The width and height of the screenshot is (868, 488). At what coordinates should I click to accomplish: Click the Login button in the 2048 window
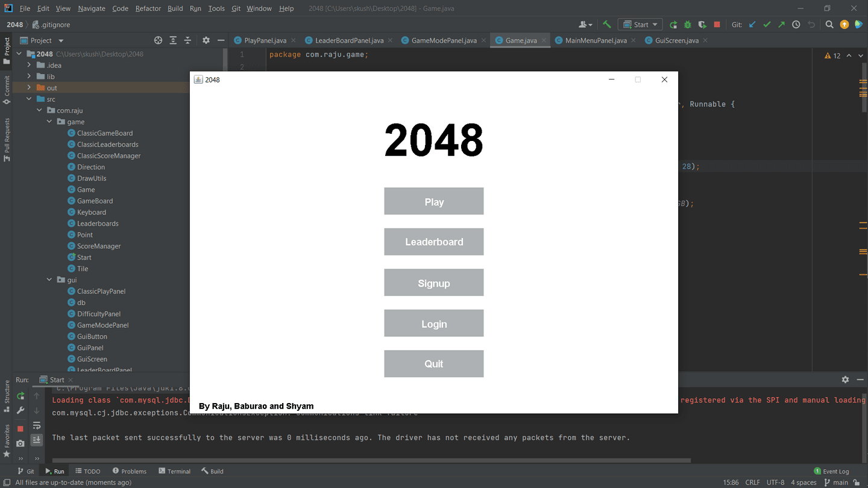pos(434,324)
